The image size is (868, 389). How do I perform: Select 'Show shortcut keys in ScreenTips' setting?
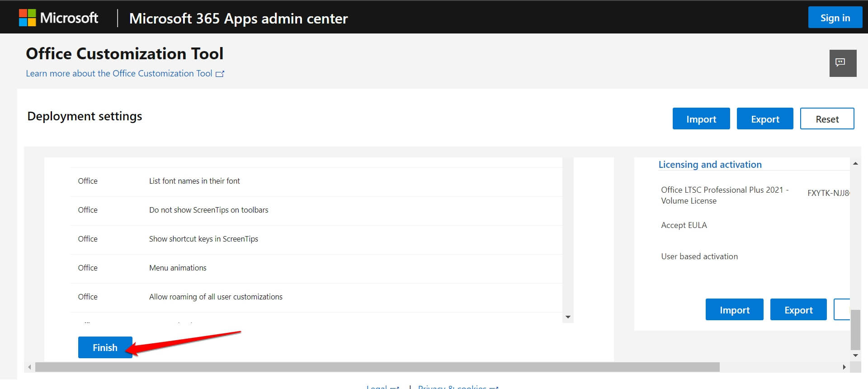(316, 239)
